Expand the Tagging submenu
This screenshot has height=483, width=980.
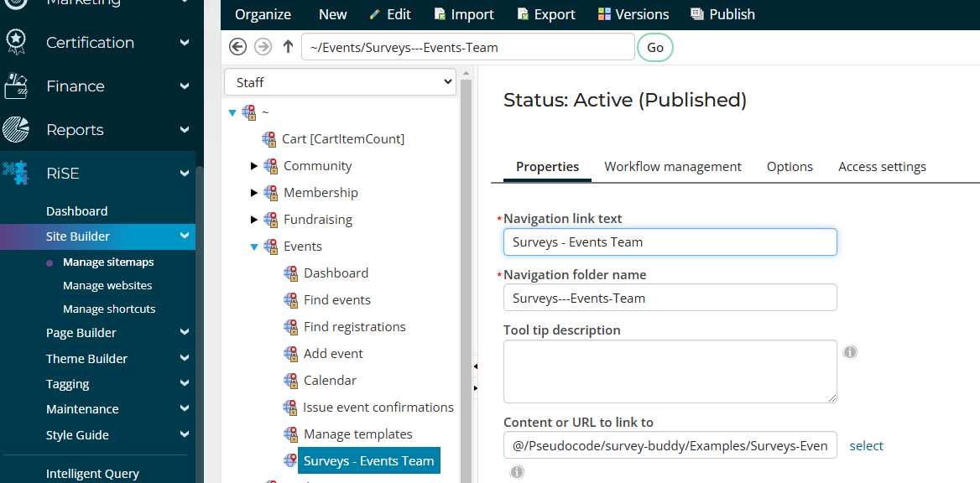pyautogui.click(x=185, y=383)
